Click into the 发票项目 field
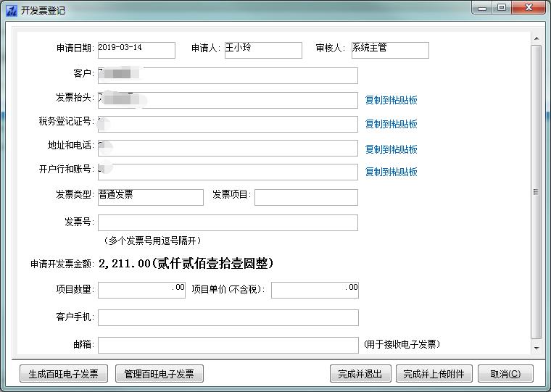The width and height of the screenshot is (551, 392). click(x=306, y=197)
